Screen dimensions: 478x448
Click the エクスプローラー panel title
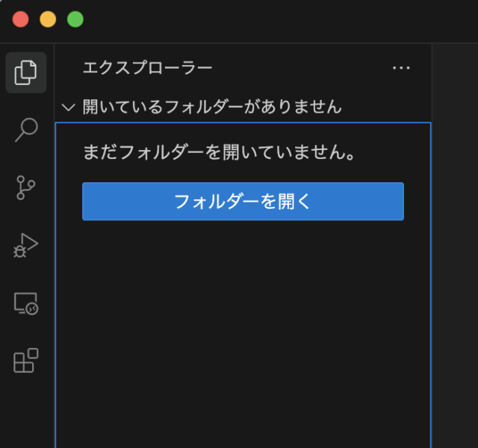click(x=148, y=68)
